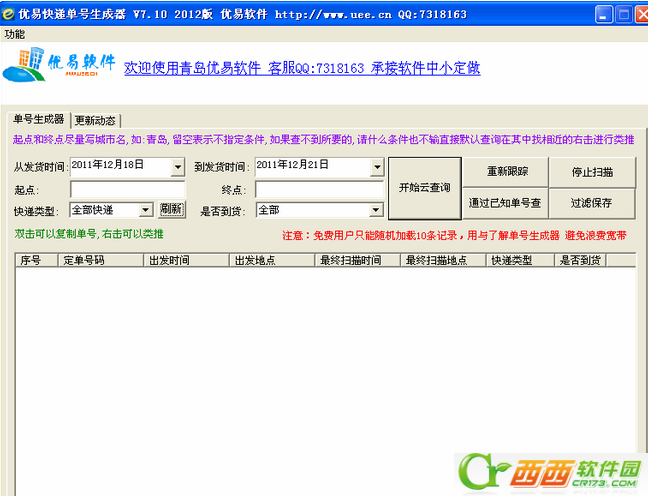Click the 过滤保存 button
This screenshot has height=496, width=648.
click(592, 203)
